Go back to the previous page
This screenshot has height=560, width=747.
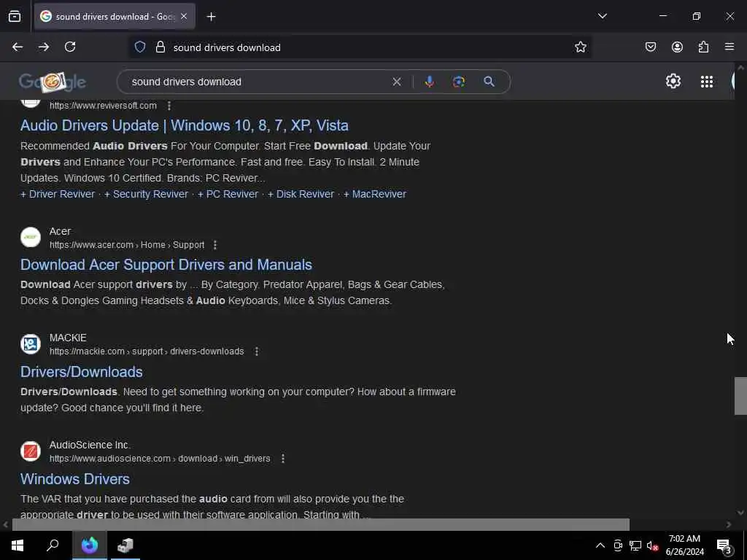(x=18, y=47)
